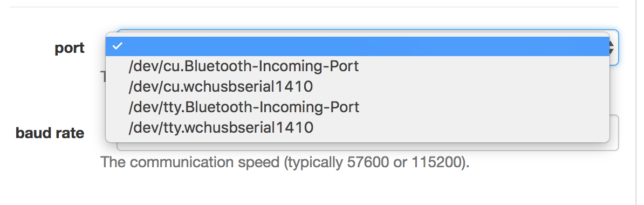The image size is (644, 205).
Task: Click hidden port help text behind dropdown
Action: [102, 77]
